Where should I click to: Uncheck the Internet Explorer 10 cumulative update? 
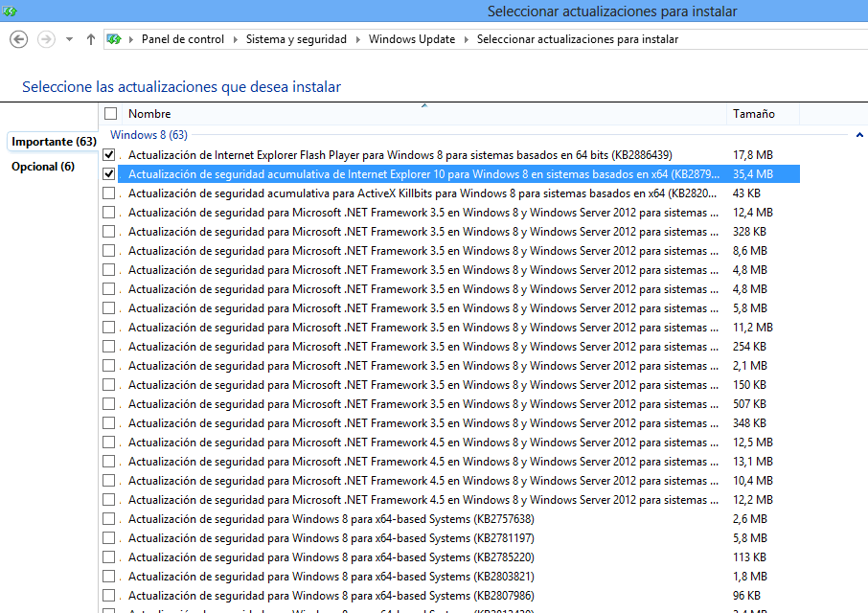[x=109, y=173]
